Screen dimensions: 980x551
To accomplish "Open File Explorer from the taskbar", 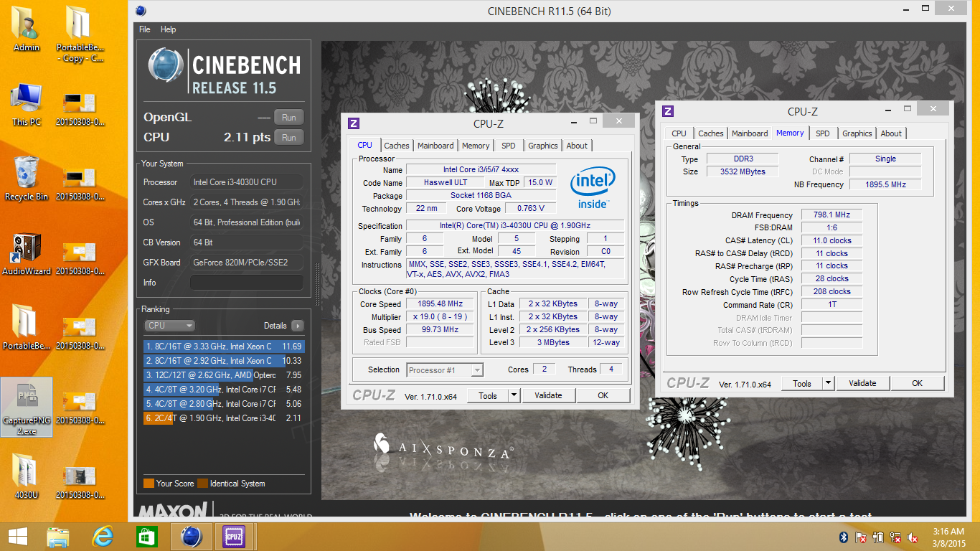I will point(58,537).
